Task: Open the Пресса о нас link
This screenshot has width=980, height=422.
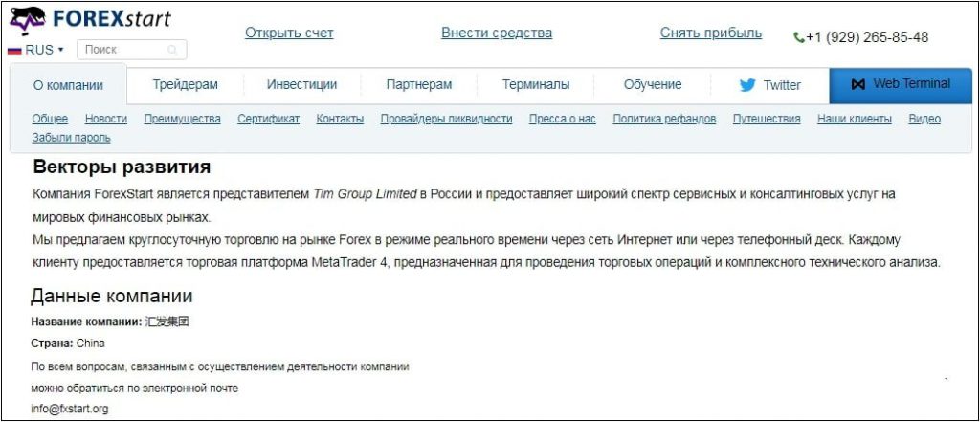Action: tap(563, 119)
